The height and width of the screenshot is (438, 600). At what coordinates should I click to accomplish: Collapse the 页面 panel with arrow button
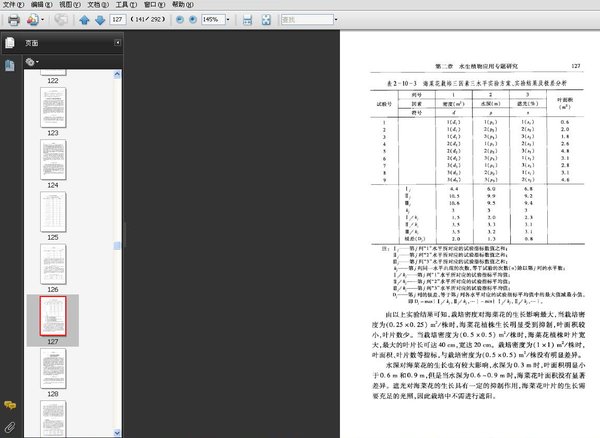tap(117, 42)
